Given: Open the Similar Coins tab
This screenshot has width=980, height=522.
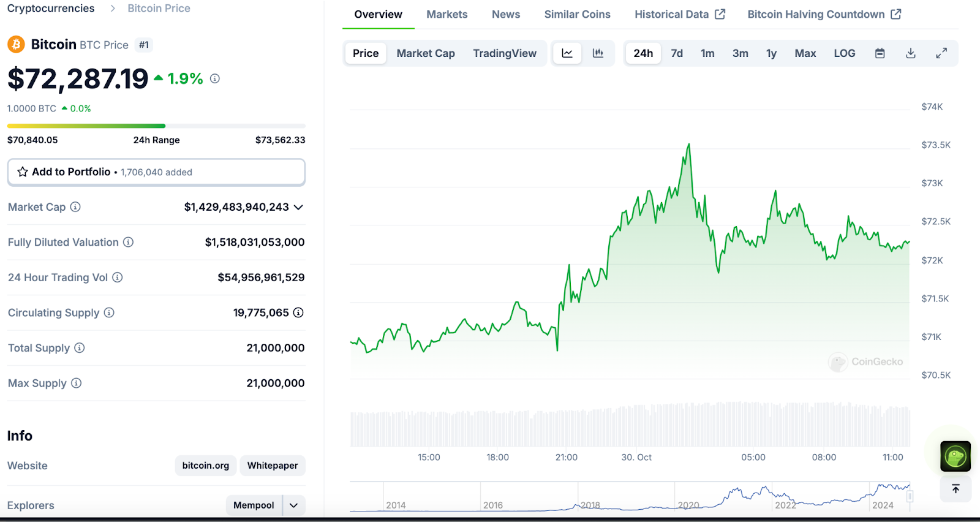Looking at the screenshot, I should (578, 14).
